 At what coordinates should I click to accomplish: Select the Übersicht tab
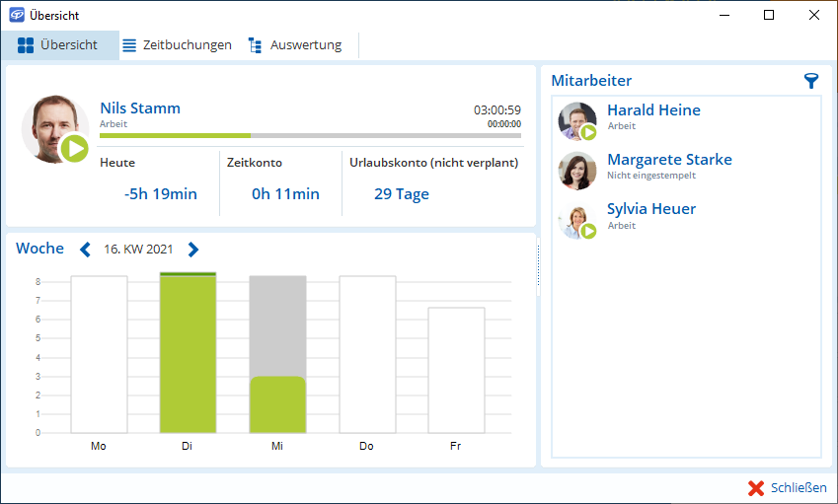58,45
